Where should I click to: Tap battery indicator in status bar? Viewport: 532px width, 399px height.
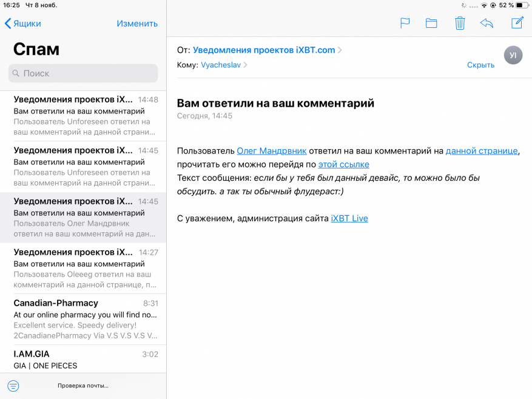coord(522,5)
